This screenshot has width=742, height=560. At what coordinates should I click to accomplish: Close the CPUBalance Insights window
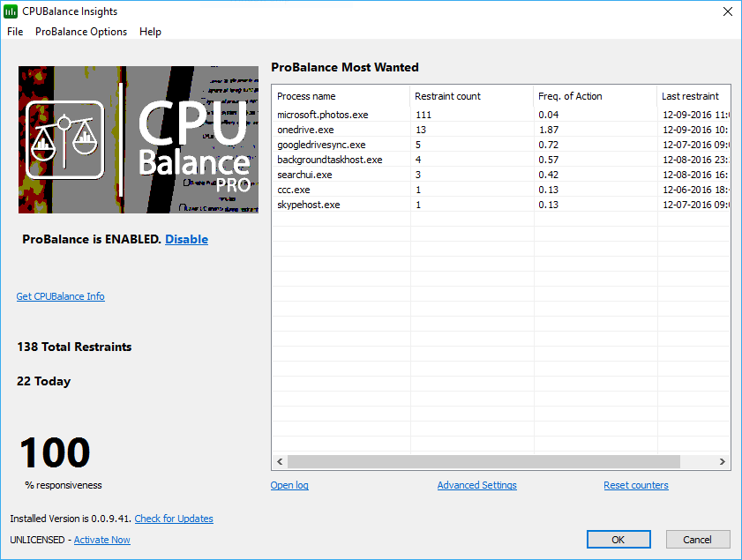[x=728, y=11]
